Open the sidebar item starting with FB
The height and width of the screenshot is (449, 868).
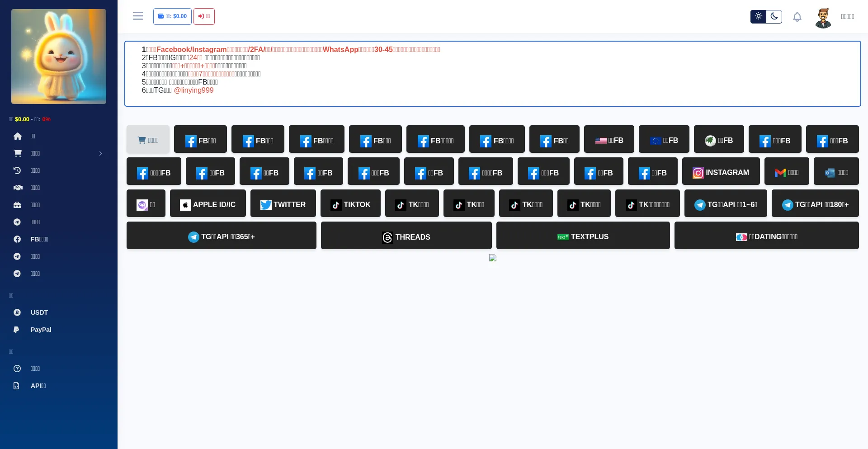point(59,239)
